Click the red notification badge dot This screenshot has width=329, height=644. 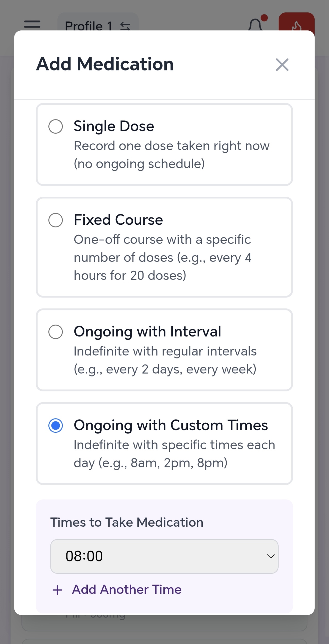264,18
